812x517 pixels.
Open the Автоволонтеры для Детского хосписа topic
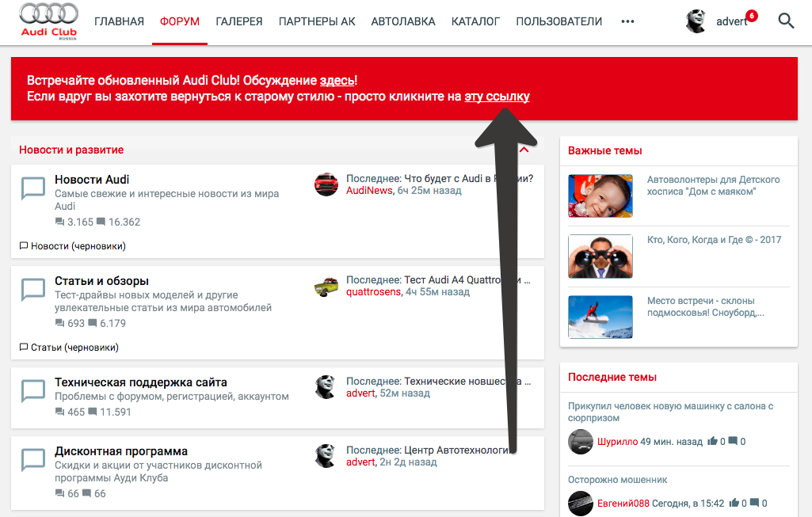coord(714,185)
